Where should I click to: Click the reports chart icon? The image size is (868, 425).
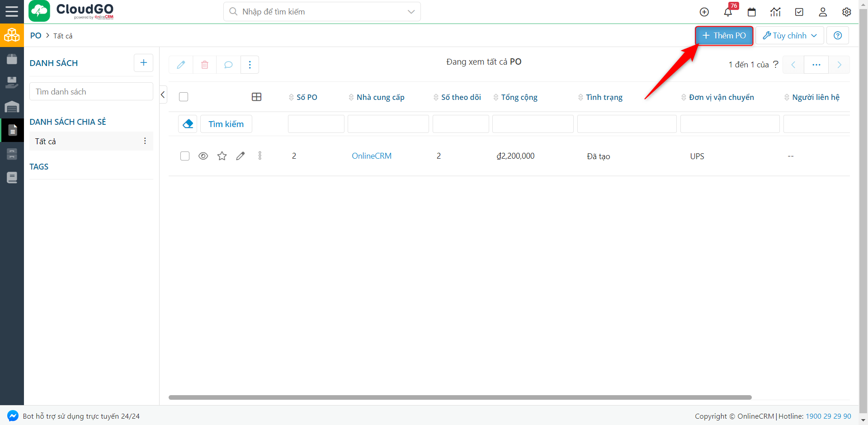tap(775, 12)
